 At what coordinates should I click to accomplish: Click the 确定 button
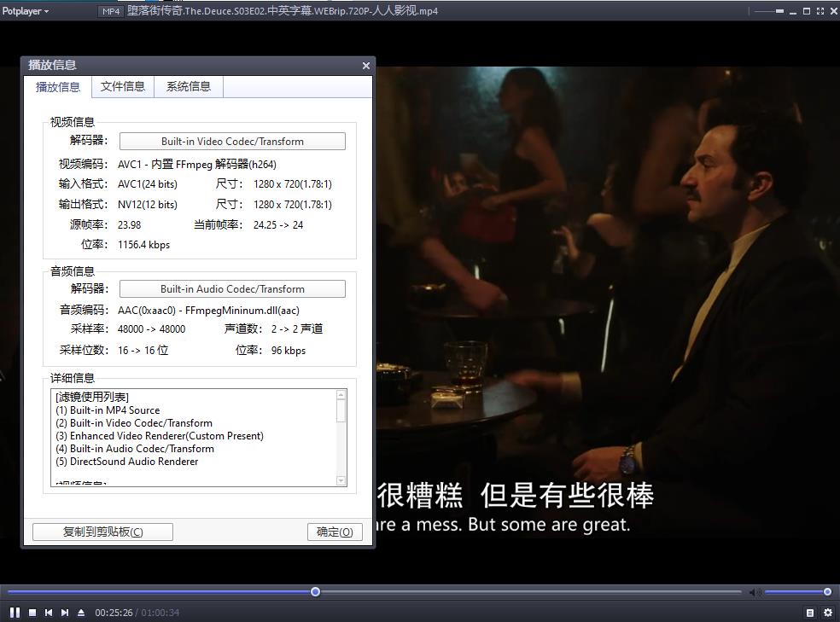coord(335,532)
